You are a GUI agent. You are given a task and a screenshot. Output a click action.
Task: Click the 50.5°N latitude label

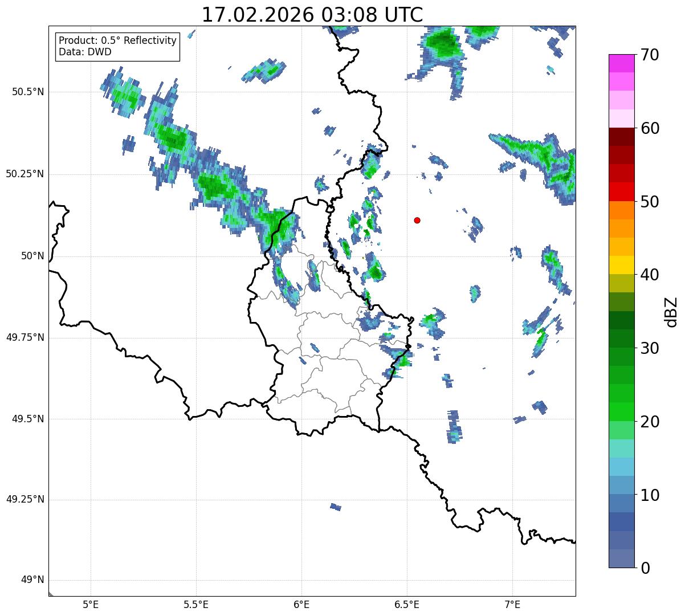click(27, 92)
